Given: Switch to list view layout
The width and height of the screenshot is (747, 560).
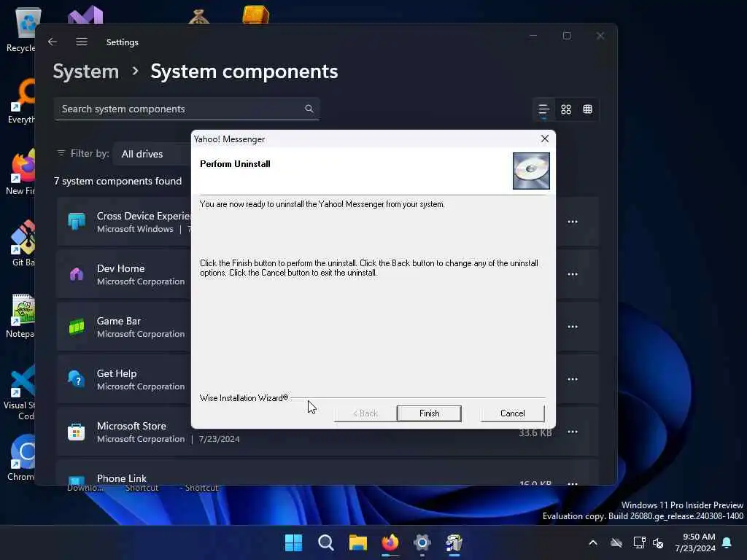Looking at the screenshot, I should click(543, 109).
